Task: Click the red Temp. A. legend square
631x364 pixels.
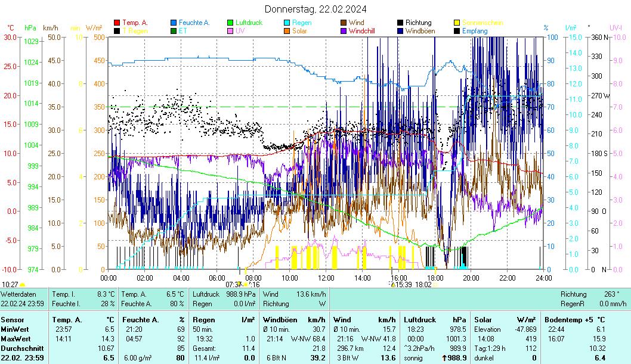Action: pyautogui.click(x=117, y=23)
